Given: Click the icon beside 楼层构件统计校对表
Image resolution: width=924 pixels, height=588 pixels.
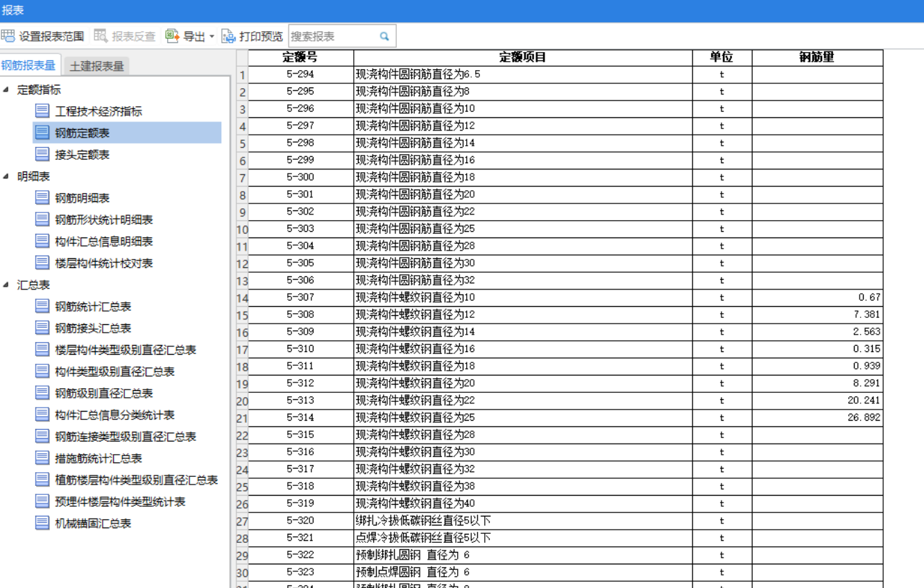Looking at the screenshot, I should tap(42, 262).
